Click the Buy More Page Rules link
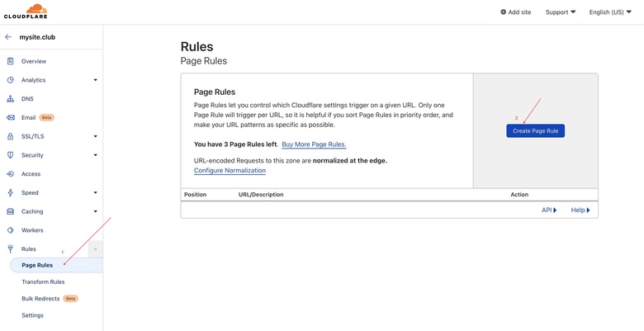The height and width of the screenshot is (331, 644). [x=315, y=144]
